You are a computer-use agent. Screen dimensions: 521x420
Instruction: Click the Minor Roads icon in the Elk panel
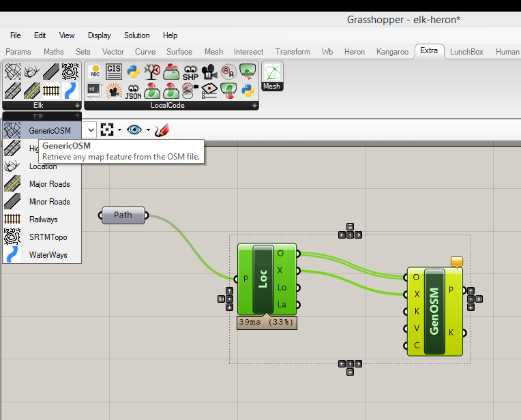pyautogui.click(x=51, y=72)
